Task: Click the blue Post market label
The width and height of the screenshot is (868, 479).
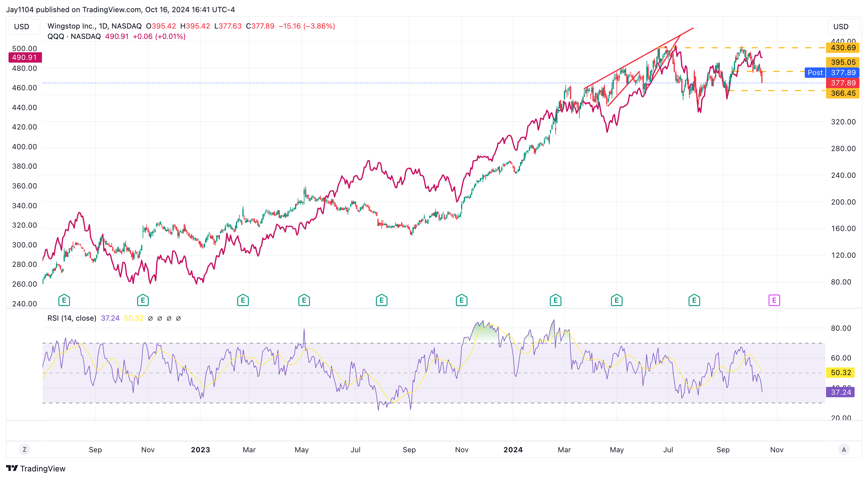Action: tap(815, 72)
